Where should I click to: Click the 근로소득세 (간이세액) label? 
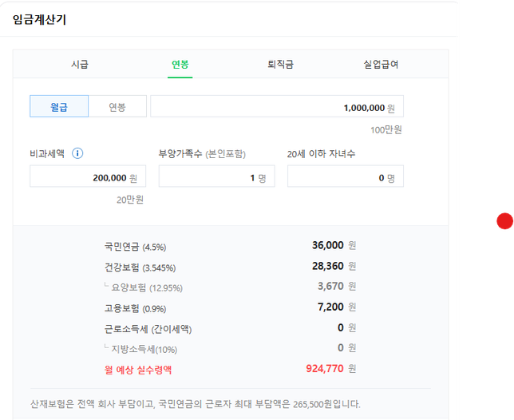(x=148, y=329)
